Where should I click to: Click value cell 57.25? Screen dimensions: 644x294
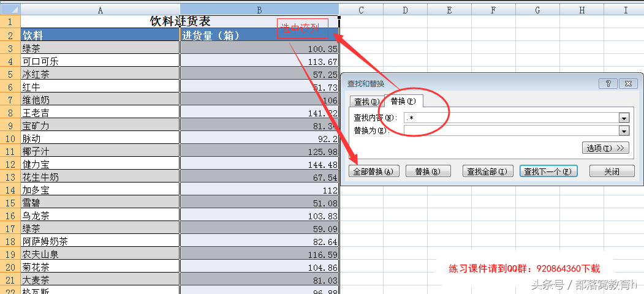tap(260, 74)
